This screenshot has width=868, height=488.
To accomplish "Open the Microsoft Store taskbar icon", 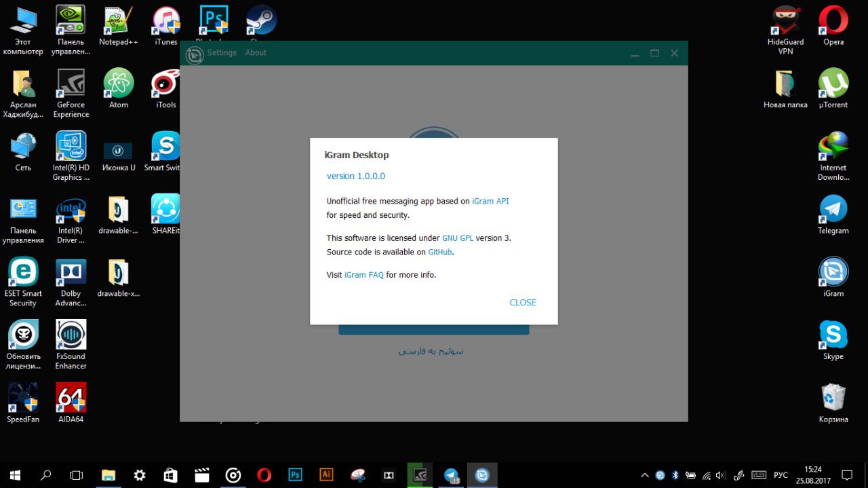I will point(171,475).
